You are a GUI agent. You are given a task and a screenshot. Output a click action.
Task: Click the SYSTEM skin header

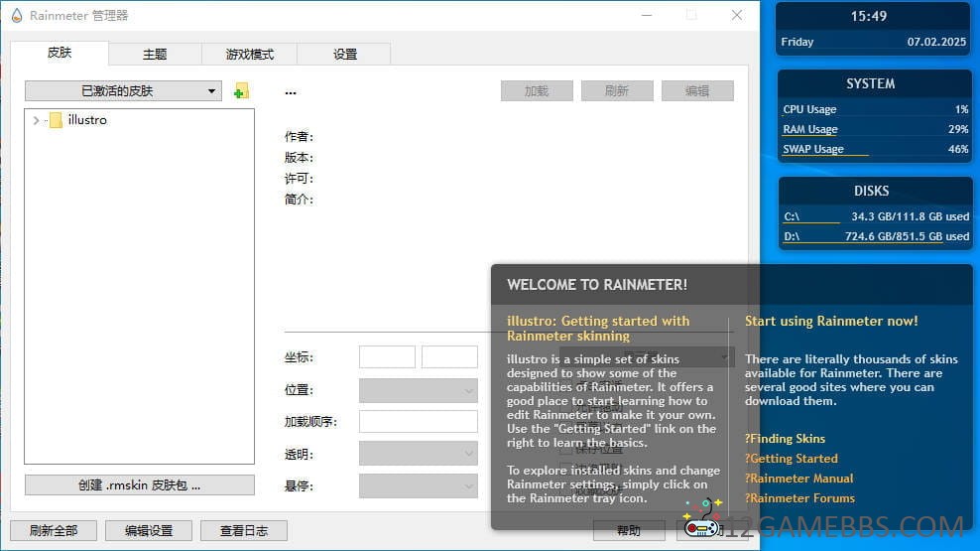[871, 83]
